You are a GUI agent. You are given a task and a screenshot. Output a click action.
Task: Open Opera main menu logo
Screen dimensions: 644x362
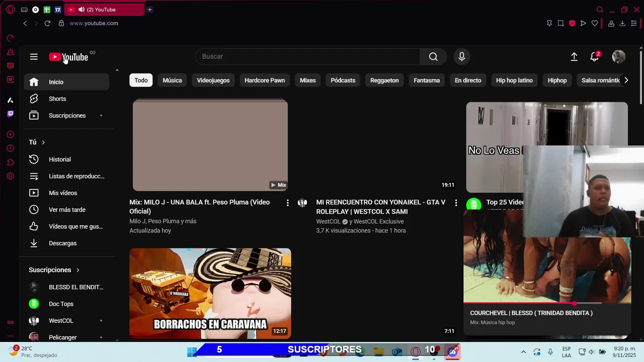point(11,10)
